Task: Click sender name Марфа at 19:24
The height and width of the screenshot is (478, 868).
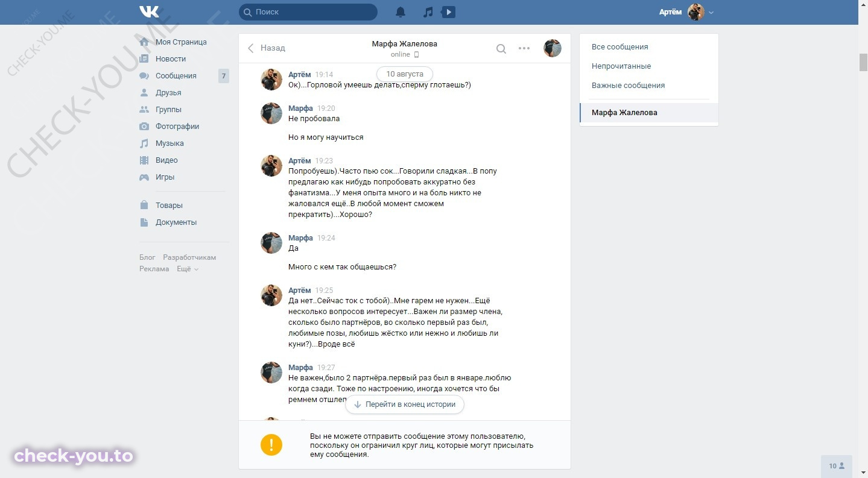Action: point(300,238)
